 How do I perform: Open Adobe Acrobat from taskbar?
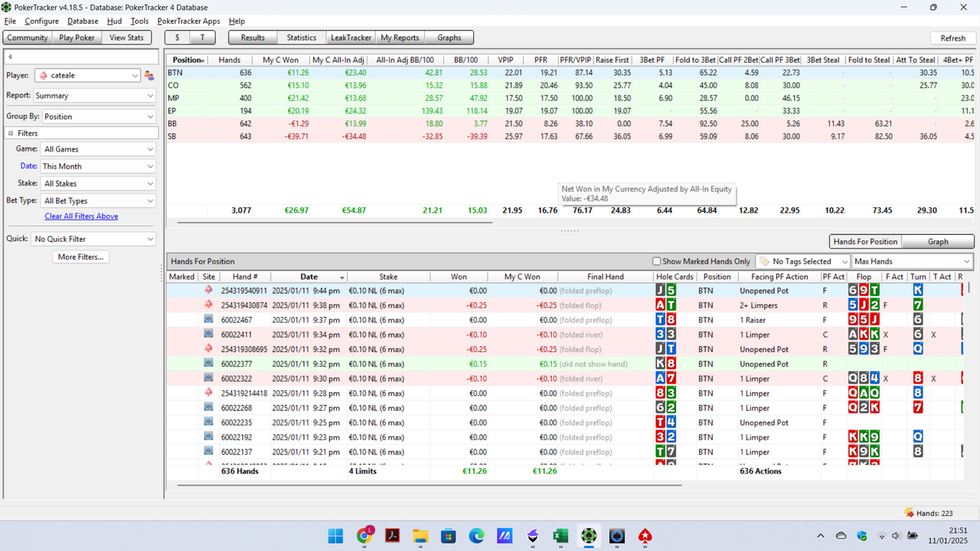click(393, 536)
